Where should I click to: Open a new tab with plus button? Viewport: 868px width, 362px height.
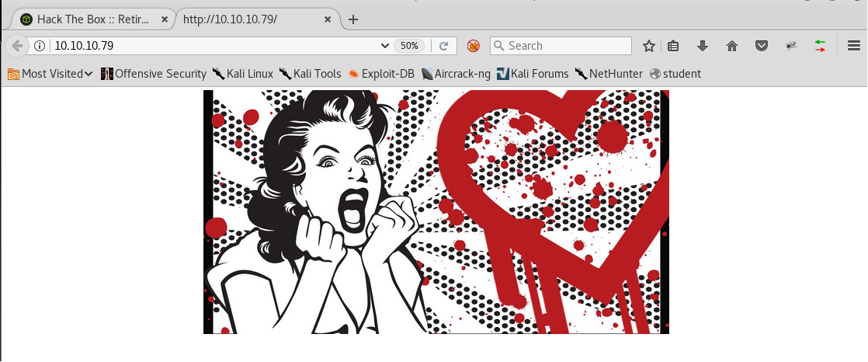(x=353, y=19)
